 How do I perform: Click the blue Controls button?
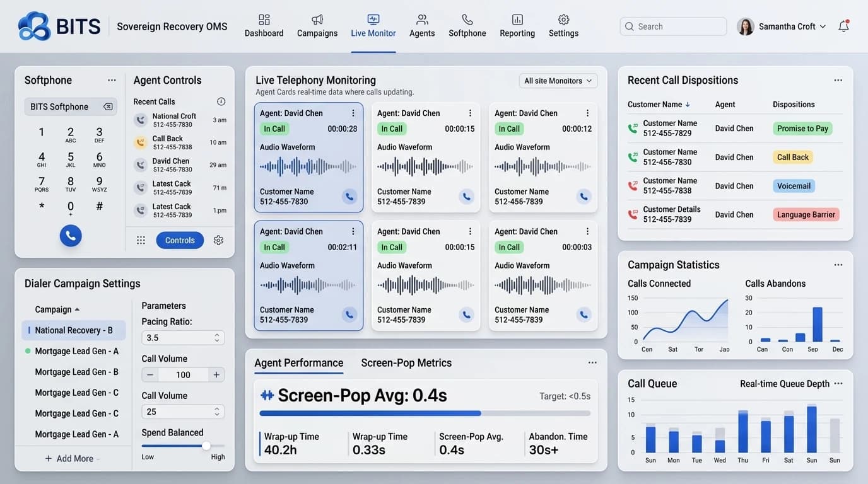tap(180, 240)
